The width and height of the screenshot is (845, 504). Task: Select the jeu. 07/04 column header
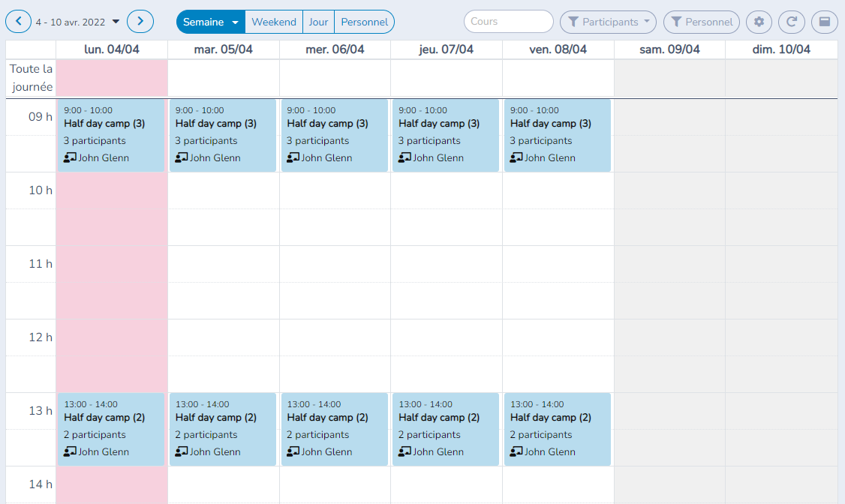click(x=447, y=49)
